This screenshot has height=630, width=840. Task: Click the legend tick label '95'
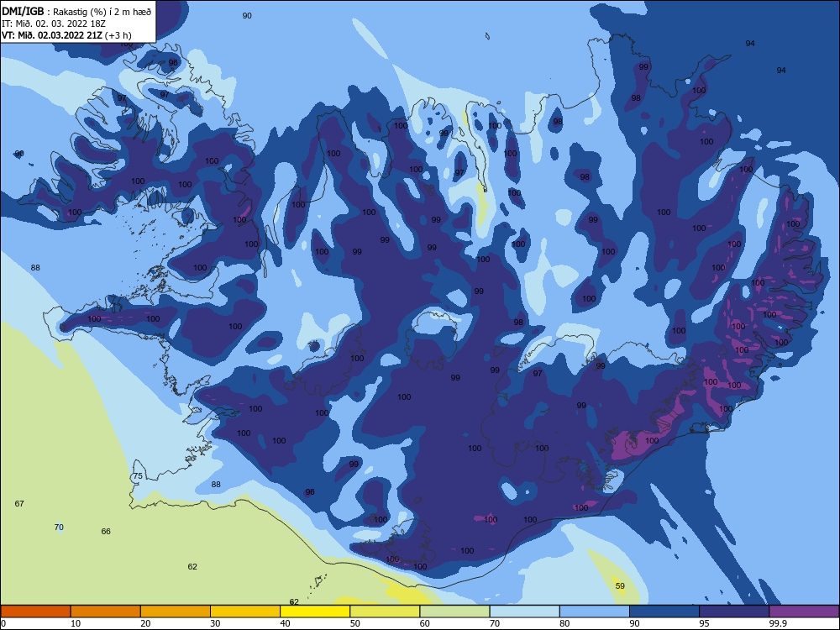coord(705,623)
